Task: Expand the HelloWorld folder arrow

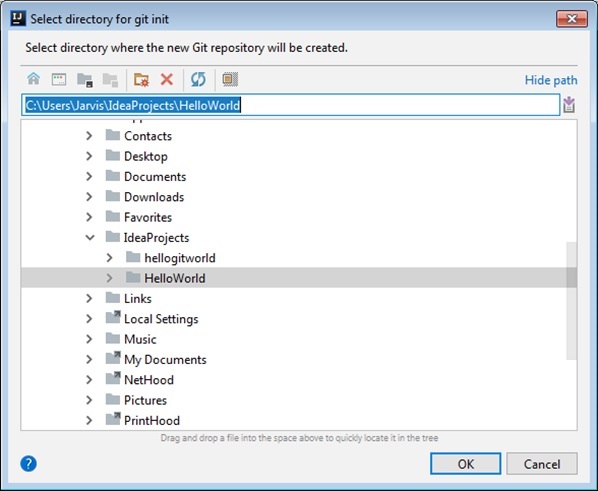Action: tap(109, 278)
